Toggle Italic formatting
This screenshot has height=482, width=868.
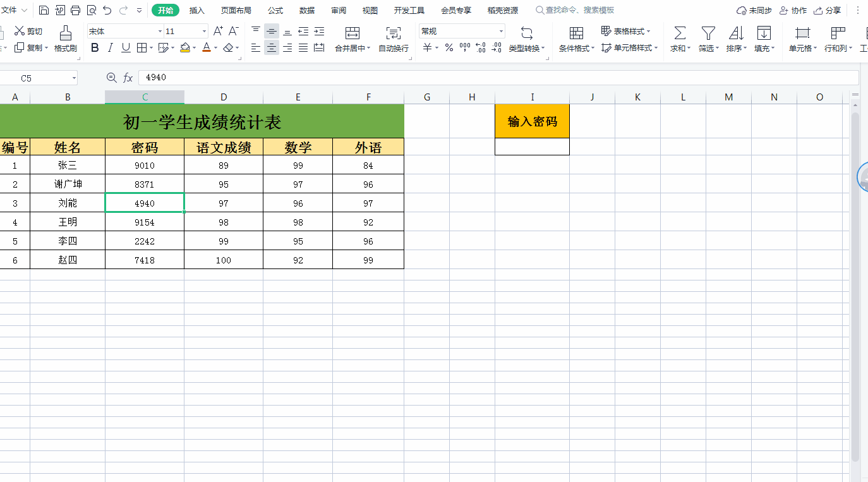(111, 47)
